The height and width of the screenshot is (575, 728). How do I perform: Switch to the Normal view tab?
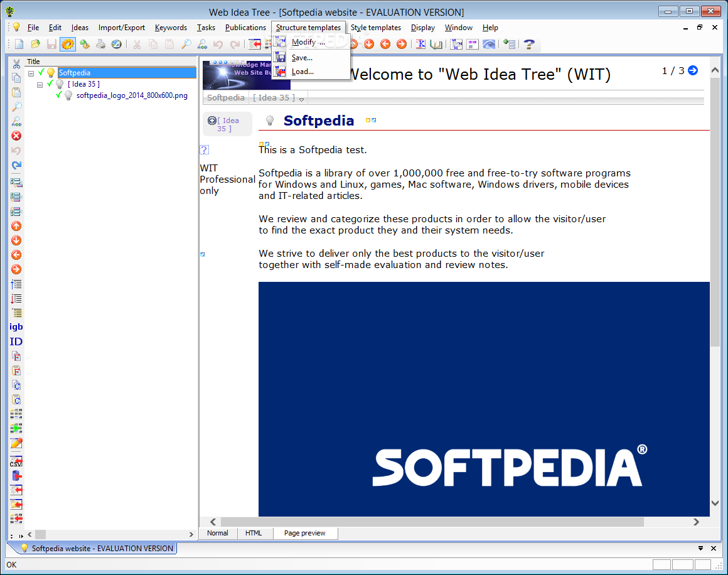[x=217, y=533]
